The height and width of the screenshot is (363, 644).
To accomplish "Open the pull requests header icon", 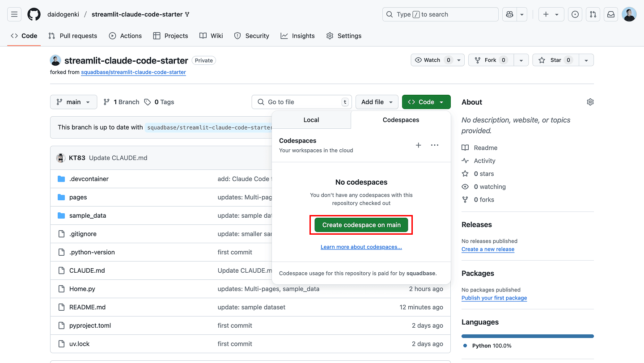I will click(x=593, y=14).
